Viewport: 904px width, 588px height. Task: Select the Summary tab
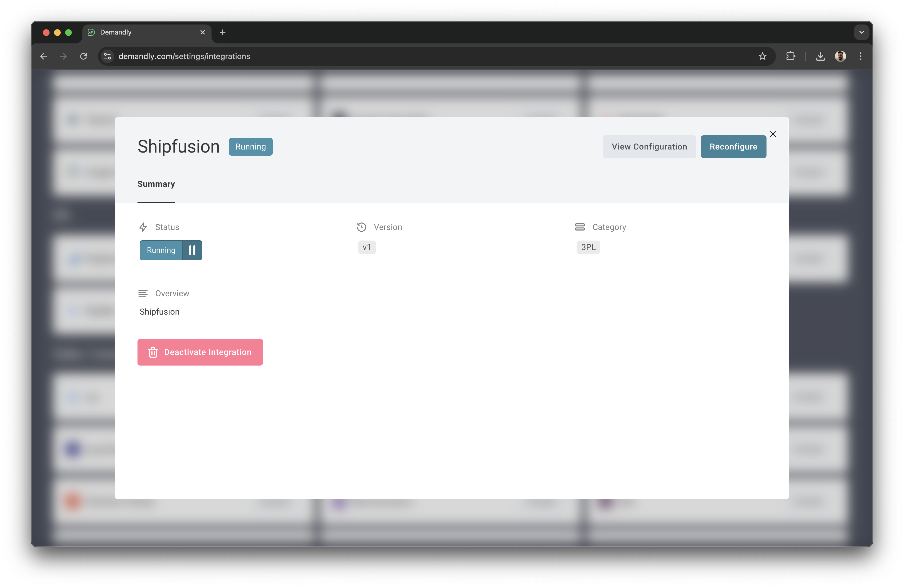pyautogui.click(x=156, y=184)
